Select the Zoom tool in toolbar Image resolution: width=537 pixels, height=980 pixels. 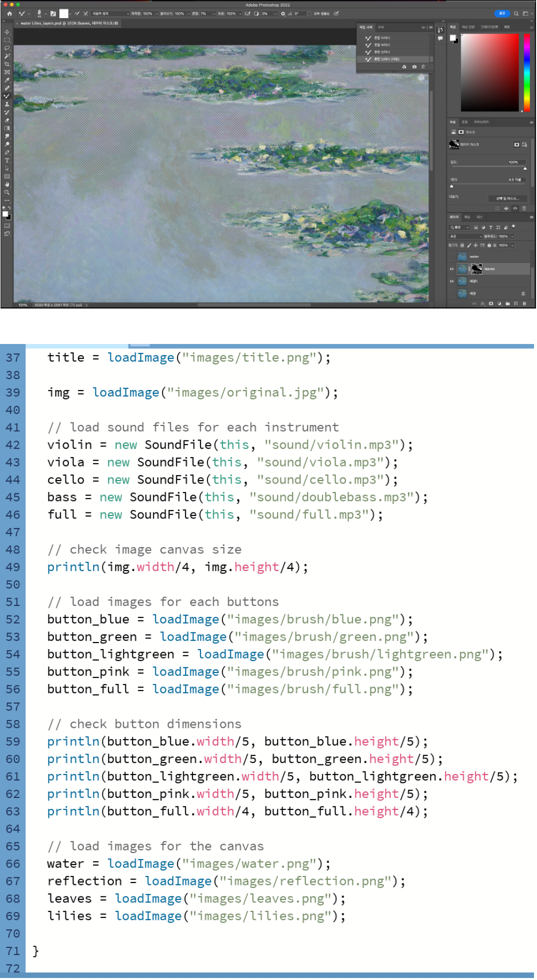7,192
